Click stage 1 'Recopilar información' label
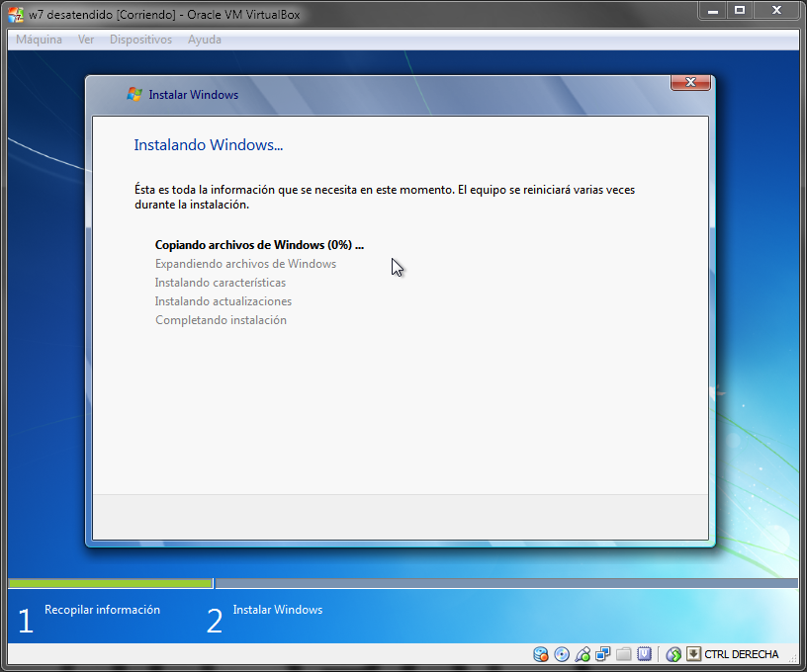The height and width of the screenshot is (672, 807). point(102,610)
